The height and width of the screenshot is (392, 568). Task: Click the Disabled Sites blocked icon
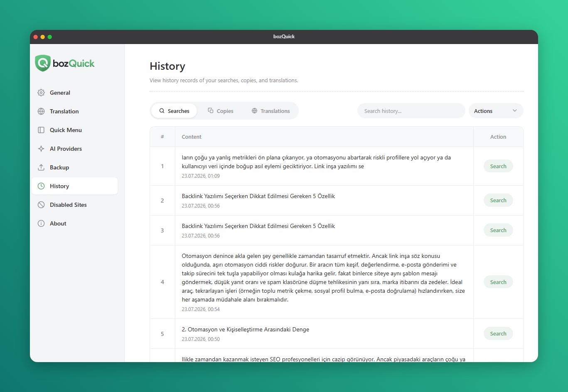(x=41, y=205)
